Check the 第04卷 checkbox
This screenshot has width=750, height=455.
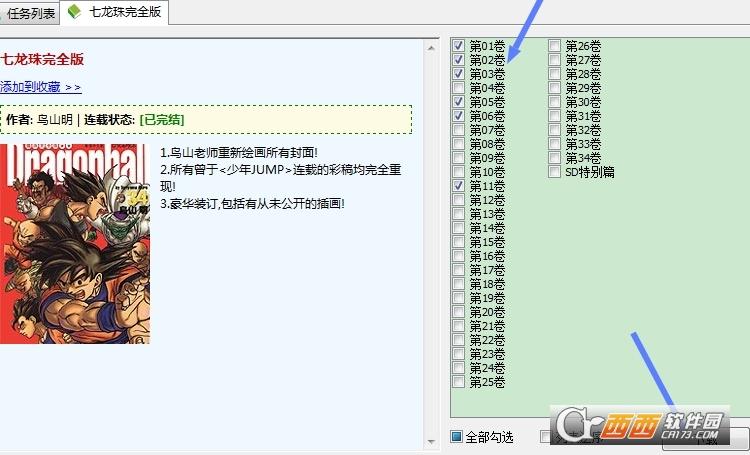(x=458, y=88)
